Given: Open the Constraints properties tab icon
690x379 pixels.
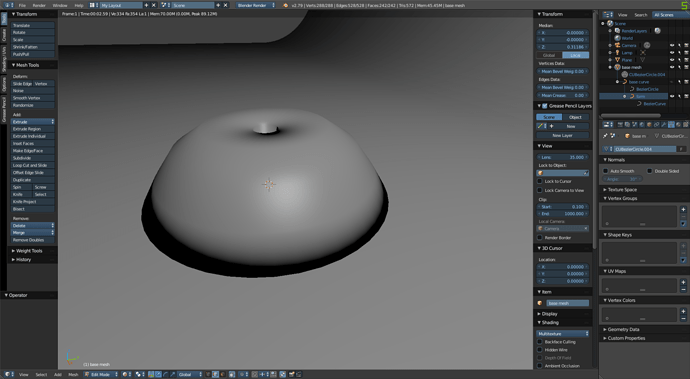Looking at the screenshot, I should point(657,125).
